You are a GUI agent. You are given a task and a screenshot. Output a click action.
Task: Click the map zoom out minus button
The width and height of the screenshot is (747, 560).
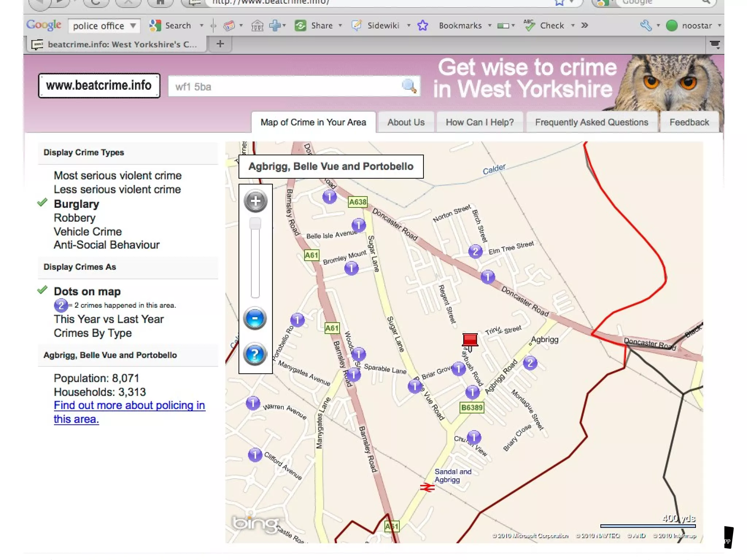pyautogui.click(x=255, y=318)
